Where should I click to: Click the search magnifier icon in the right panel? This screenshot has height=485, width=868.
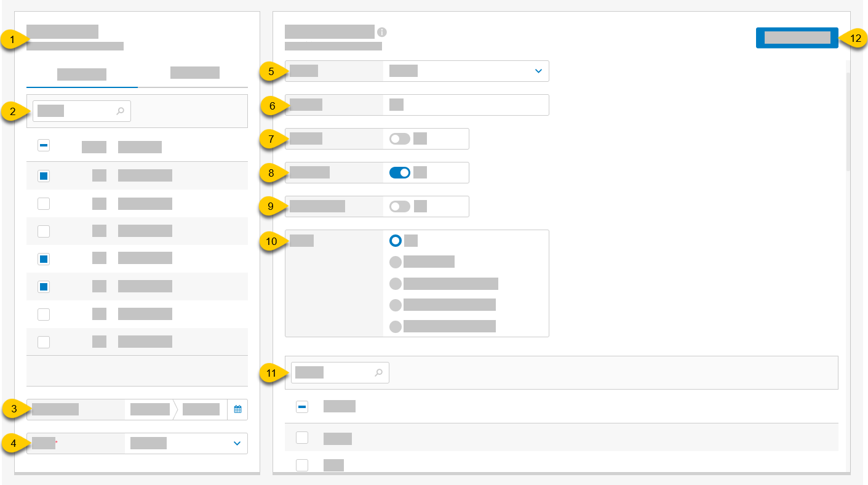[380, 372]
